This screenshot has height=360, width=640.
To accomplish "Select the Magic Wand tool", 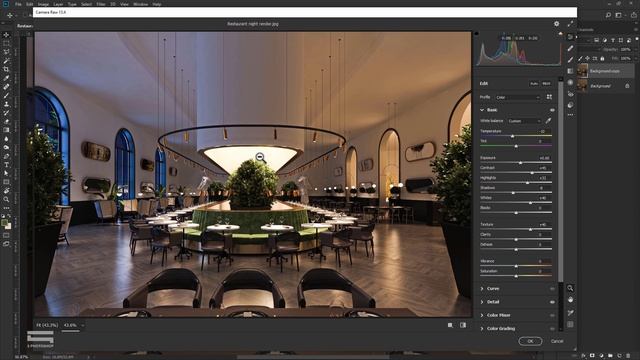I will (6, 61).
